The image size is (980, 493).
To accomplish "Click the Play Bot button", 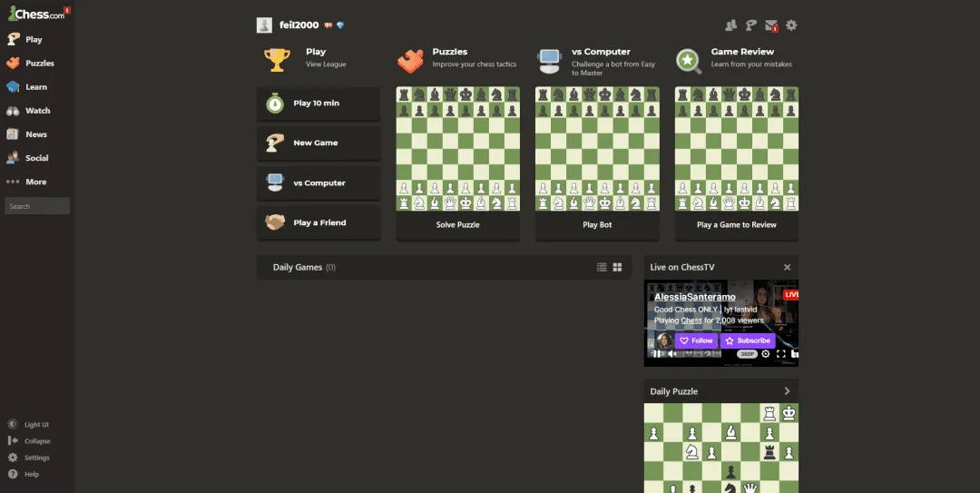I will (597, 224).
